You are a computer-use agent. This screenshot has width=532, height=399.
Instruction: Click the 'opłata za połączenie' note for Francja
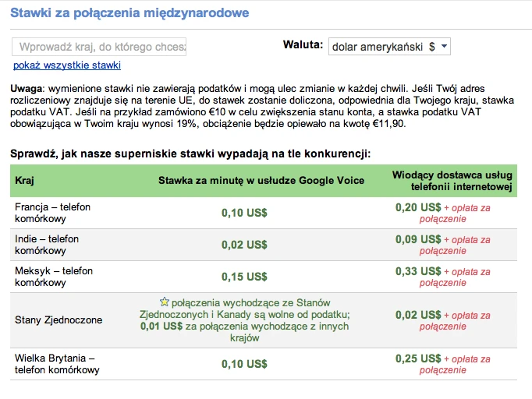[455, 214]
